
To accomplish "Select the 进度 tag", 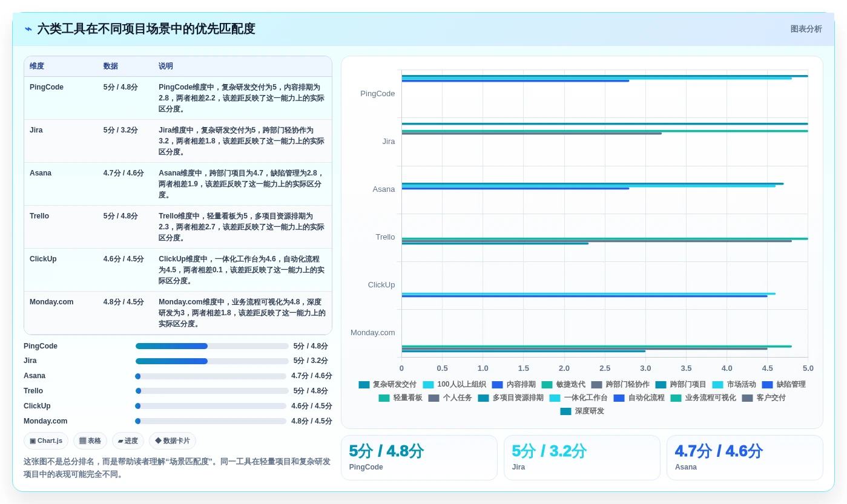I will tap(128, 441).
